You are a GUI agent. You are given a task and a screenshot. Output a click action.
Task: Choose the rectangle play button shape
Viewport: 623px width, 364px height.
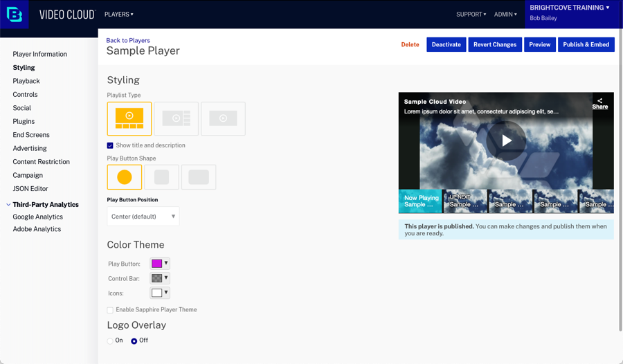pyautogui.click(x=199, y=177)
